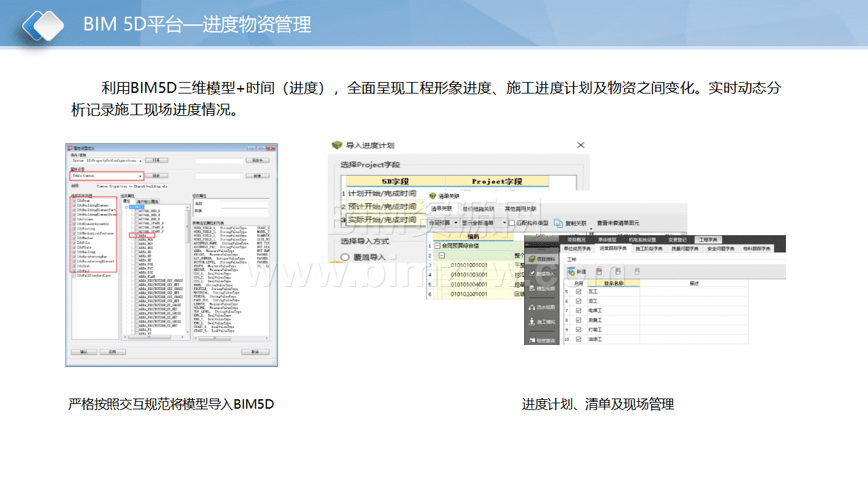Click the 清单关联 window title icon
This screenshot has width=868, height=488.
tap(433, 196)
